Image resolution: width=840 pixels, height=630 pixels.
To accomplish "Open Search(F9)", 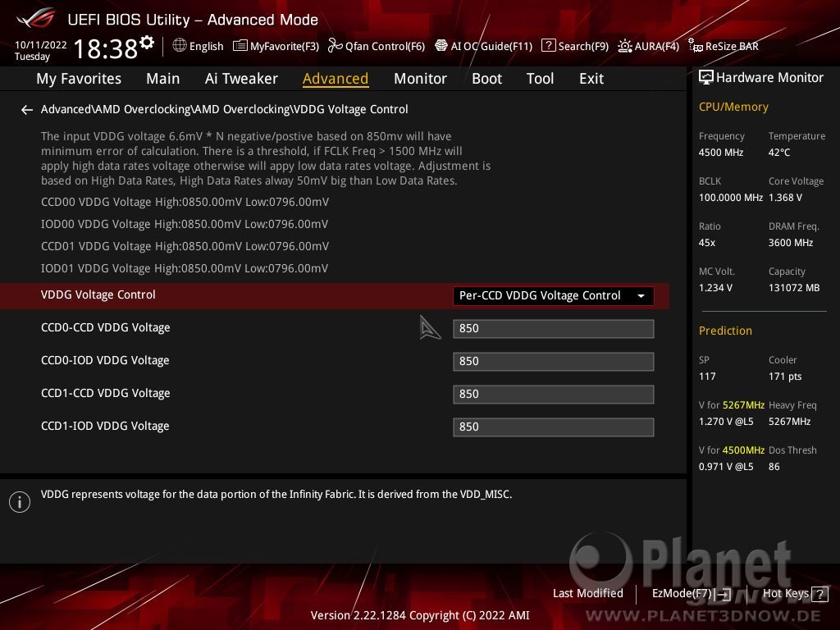I will tap(575, 46).
